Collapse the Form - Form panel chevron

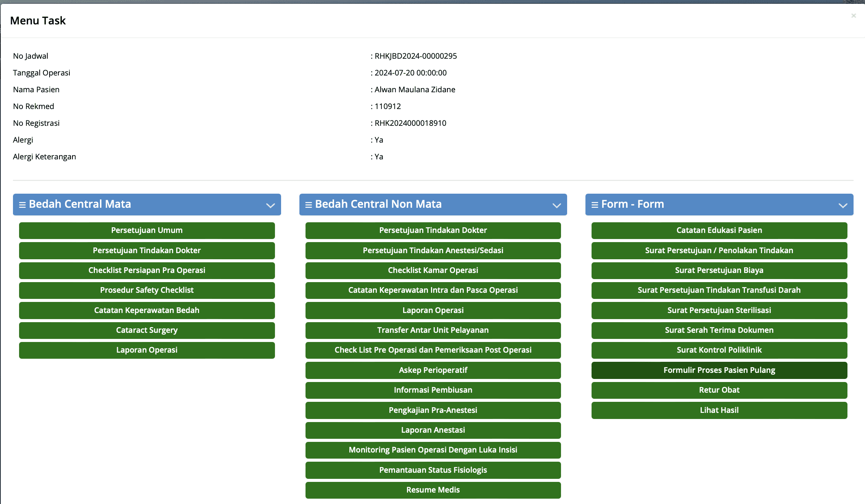pyautogui.click(x=843, y=205)
